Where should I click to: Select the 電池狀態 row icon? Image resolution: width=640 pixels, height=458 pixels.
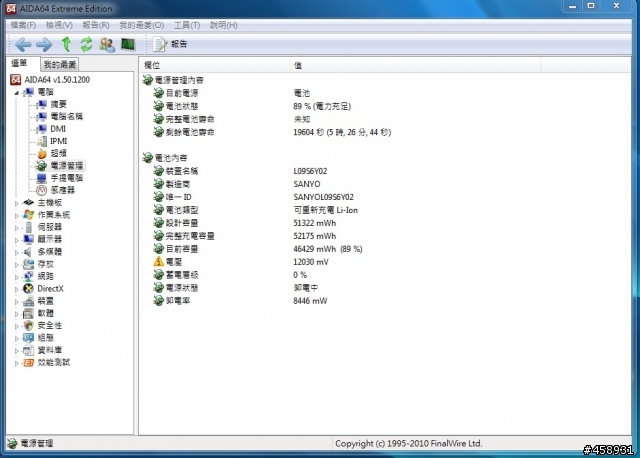[158, 107]
